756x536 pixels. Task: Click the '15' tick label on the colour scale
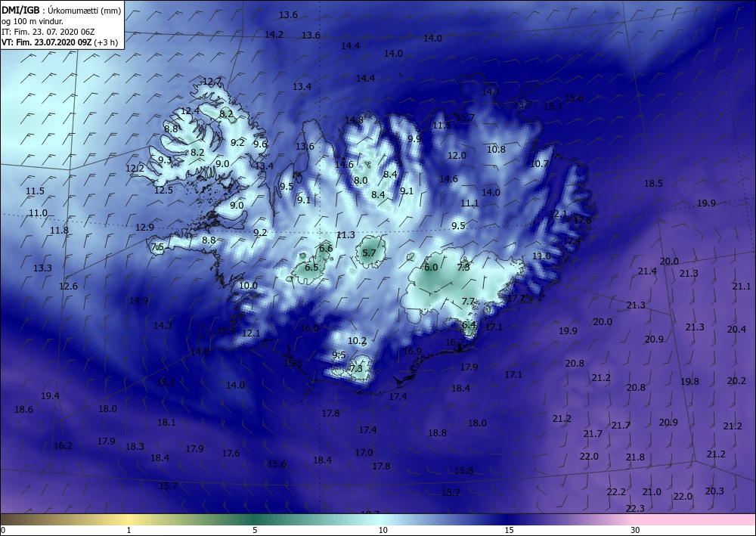(x=509, y=530)
